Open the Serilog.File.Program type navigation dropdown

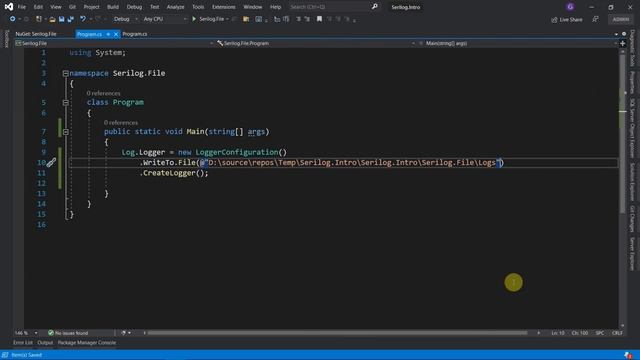click(316, 43)
